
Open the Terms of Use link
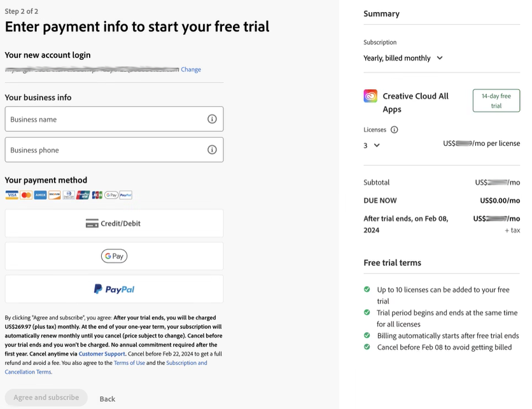pos(129,362)
